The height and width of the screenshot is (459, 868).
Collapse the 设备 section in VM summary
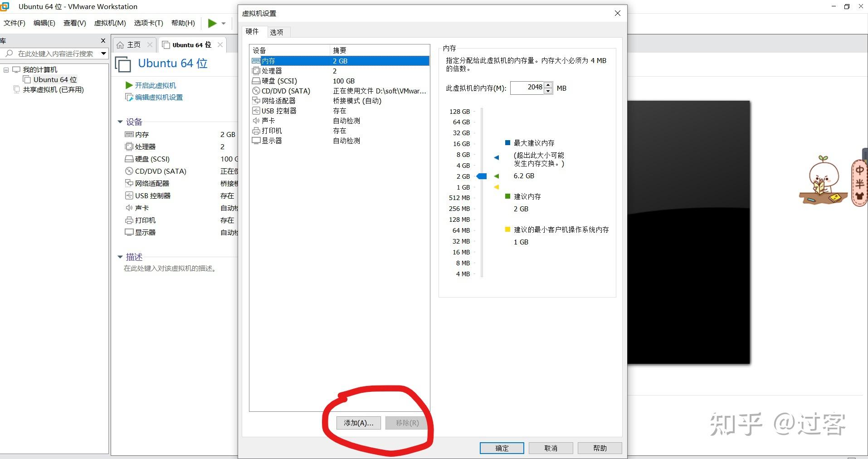pos(120,122)
